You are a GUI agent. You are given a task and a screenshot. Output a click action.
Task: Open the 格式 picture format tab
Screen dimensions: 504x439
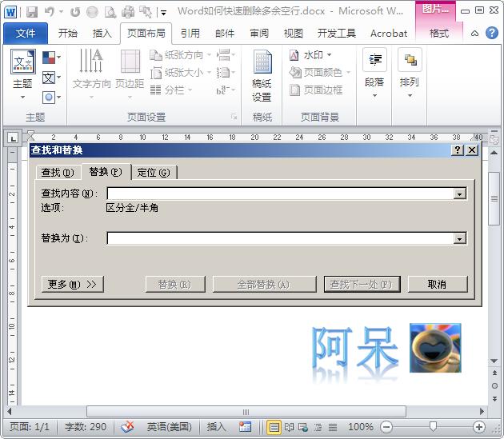[439, 33]
